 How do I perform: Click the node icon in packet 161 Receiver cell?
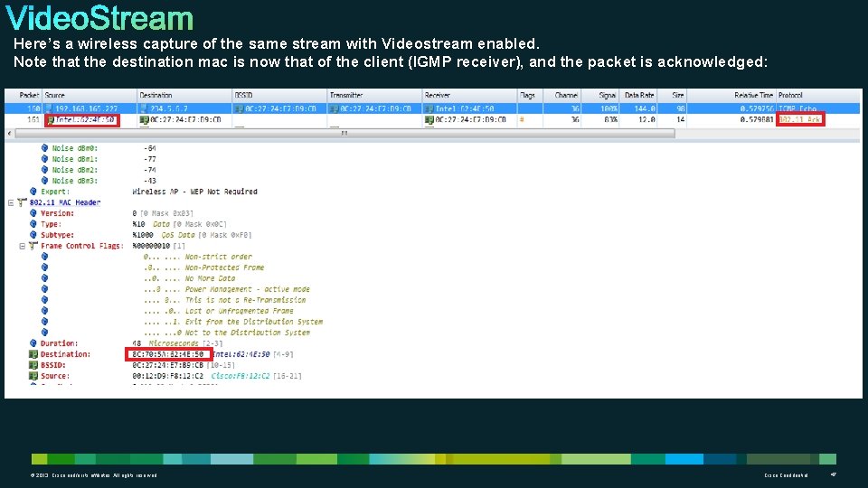pos(429,119)
